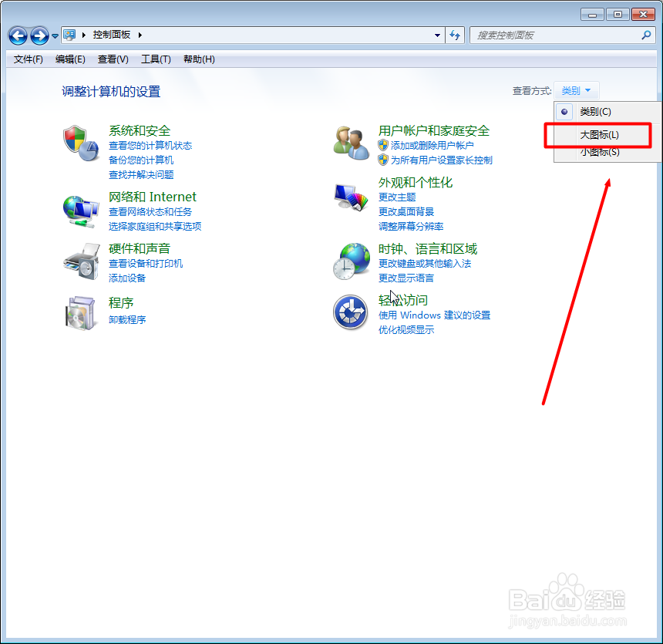Screen dimensions: 663x644
Task: Open 查看您的计算机状态 link
Action: point(150,146)
